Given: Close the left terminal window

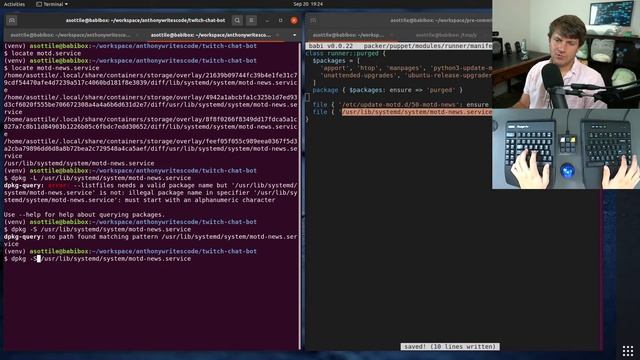Looking at the screenshot, I should pyautogui.click(x=294, y=20).
